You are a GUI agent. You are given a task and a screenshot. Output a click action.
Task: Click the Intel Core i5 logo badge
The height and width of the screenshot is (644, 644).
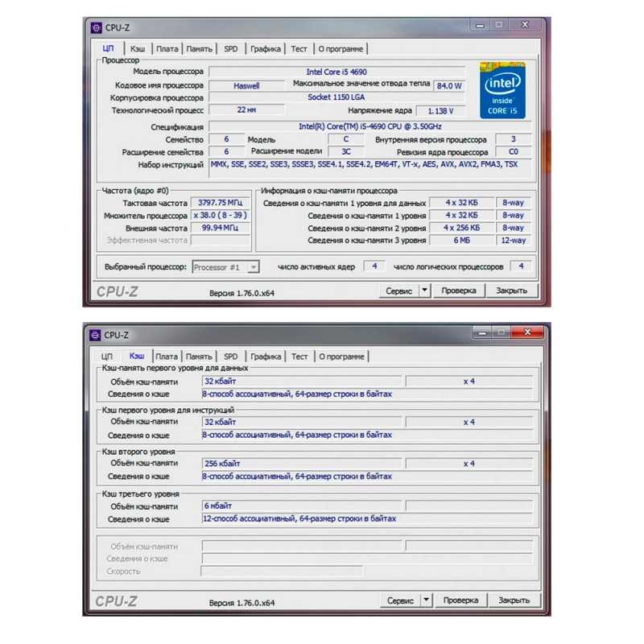502,90
